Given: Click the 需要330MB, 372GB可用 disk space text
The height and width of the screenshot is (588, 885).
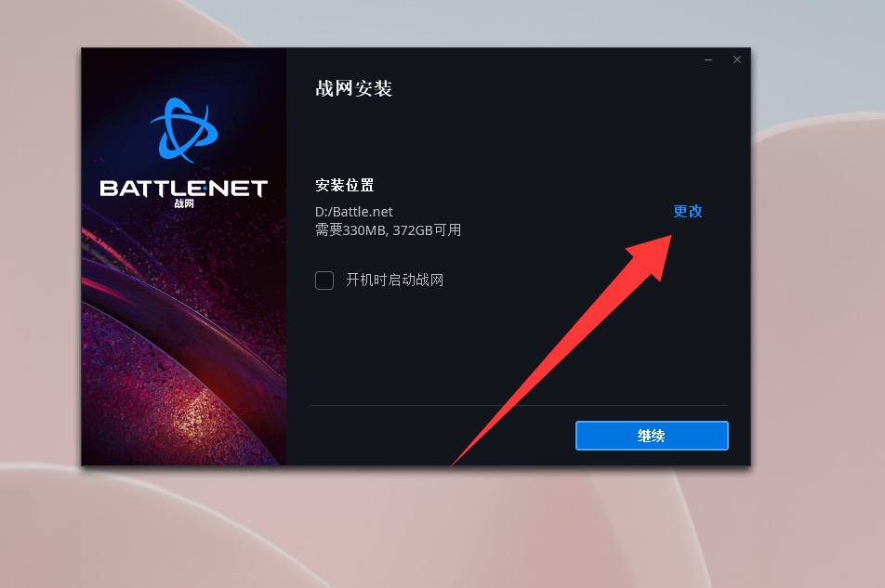Looking at the screenshot, I should 389,230.
